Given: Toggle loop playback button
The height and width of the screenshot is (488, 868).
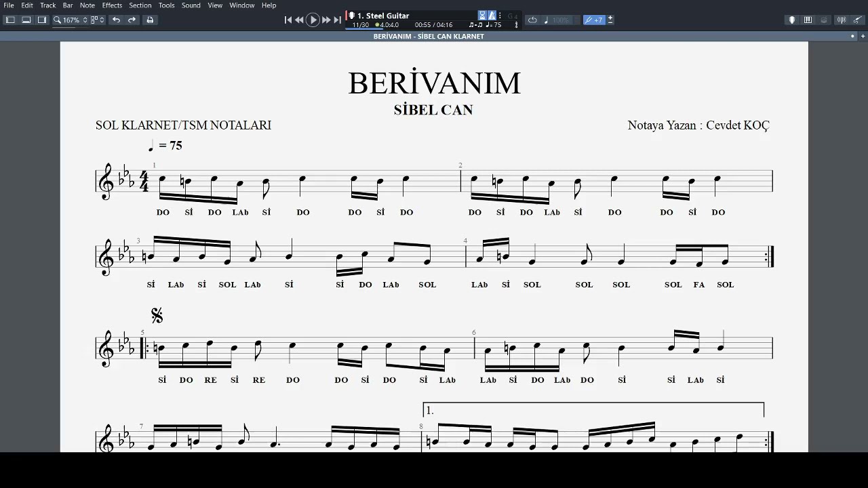Looking at the screenshot, I should pos(532,20).
